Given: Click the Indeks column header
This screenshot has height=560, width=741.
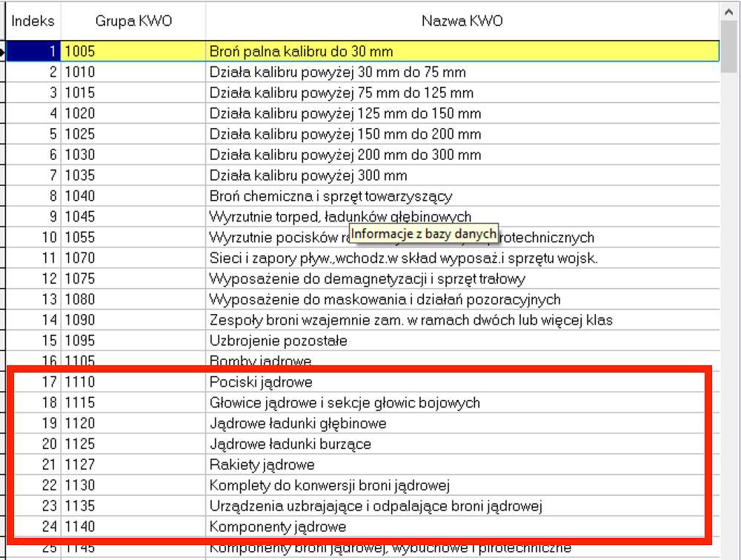Looking at the screenshot, I should pyautogui.click(x=33, y=21).
